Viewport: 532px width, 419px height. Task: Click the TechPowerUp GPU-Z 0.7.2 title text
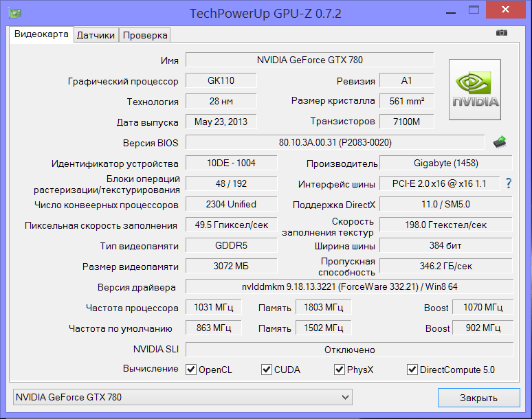tap(265, 14)
